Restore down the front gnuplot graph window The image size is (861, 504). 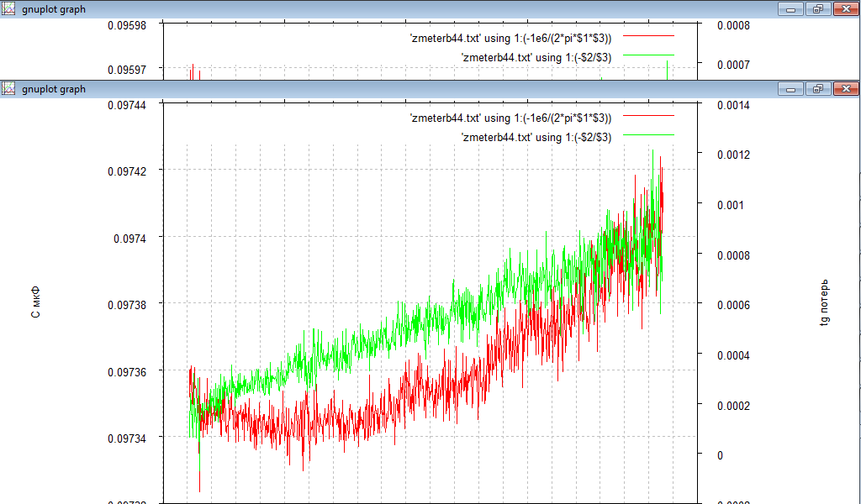[x=818, y=89]
